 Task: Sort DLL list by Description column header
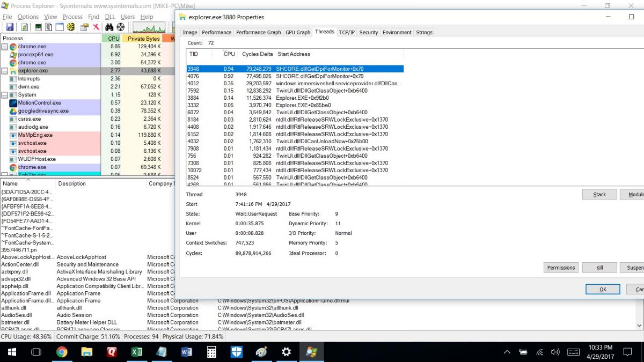coord(101,183)
